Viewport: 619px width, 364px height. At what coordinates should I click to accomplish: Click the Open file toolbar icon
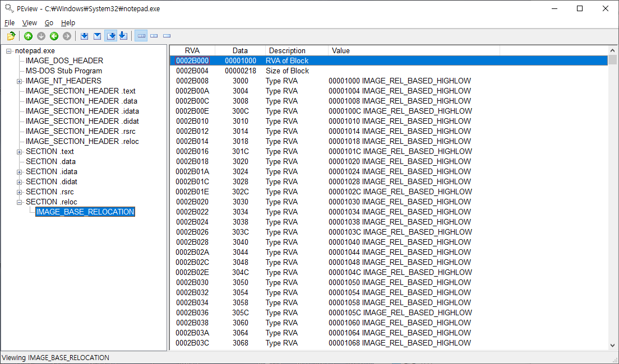[x=11, y=36]
